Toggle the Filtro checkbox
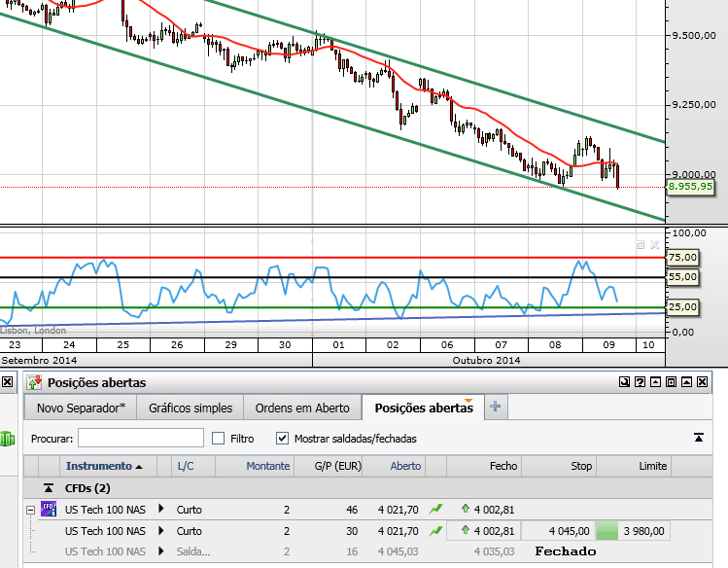The height and width of the screenshot is (568, 728). point(219,438)
